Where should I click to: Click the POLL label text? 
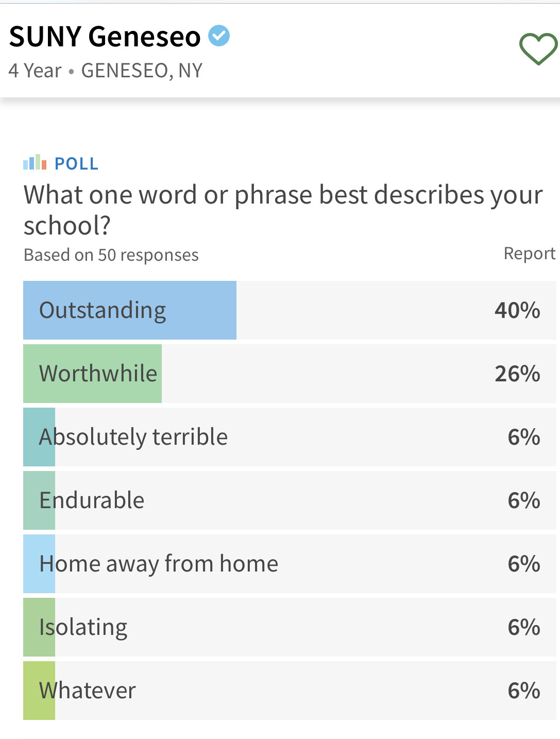click(76, 163)
